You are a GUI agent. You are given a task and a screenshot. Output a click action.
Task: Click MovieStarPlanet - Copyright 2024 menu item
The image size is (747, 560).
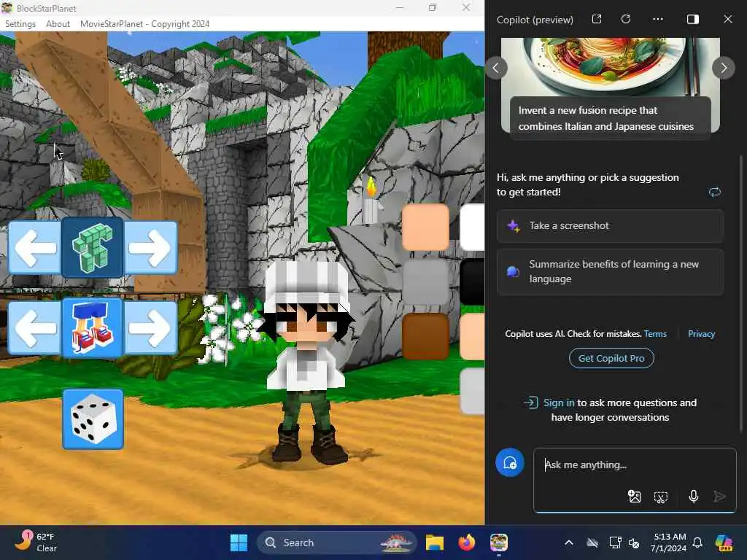tap(145, 24)
